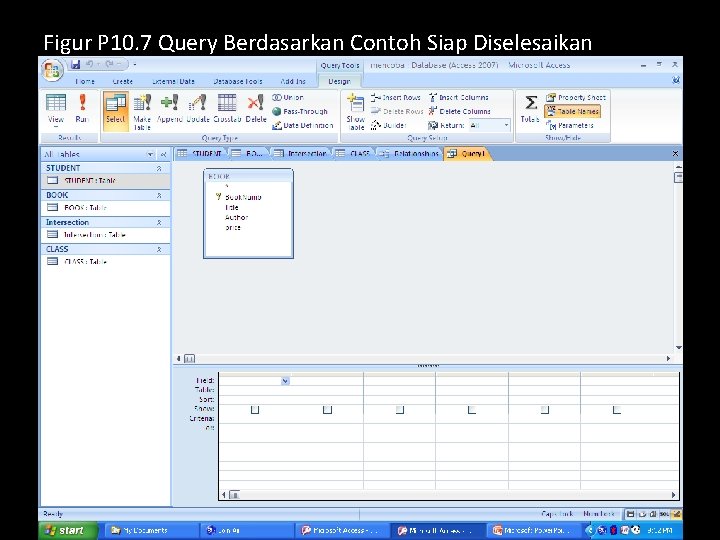The width and height of the screenshot is (720, 540).
Task: Tick the Show checkbox in second column
Action: (327, 409)
